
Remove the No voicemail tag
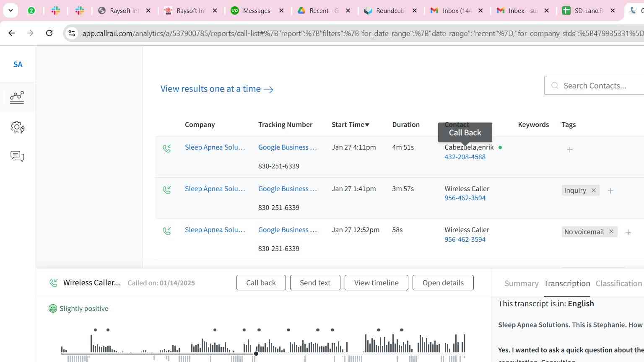click(611, 231)
